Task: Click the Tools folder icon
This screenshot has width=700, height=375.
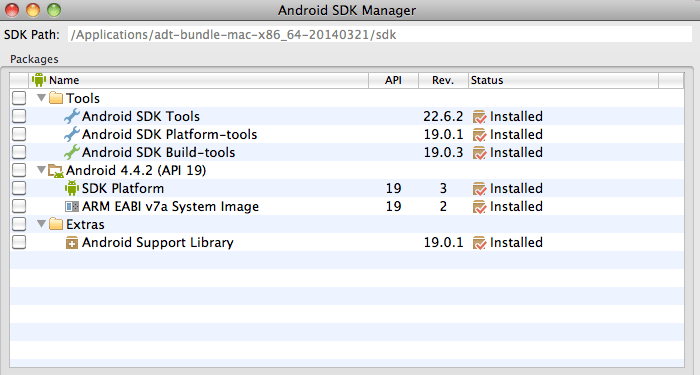Action: point(56,98)
